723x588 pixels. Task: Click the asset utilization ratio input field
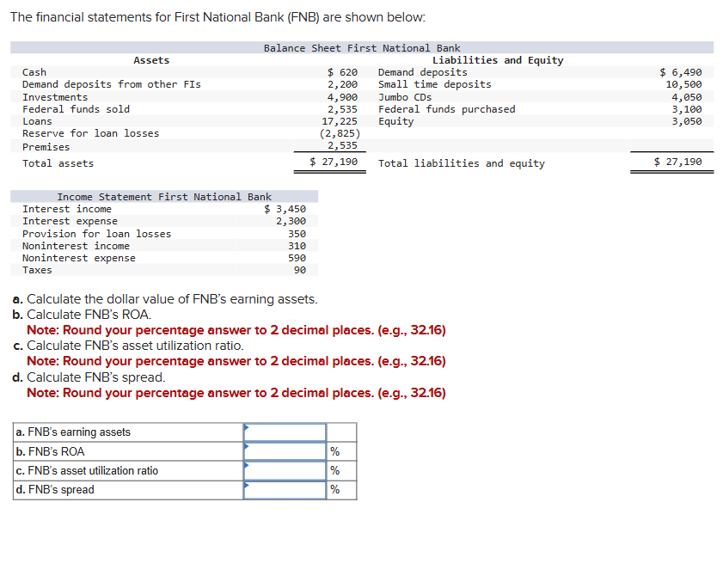[284, 470]
